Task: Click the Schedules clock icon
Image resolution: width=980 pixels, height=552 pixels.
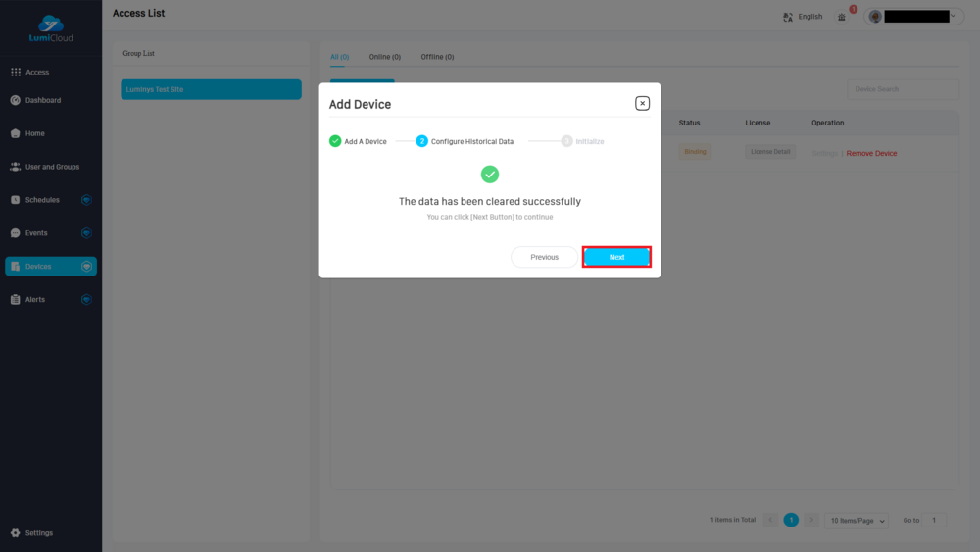Action: click(16, 200)
